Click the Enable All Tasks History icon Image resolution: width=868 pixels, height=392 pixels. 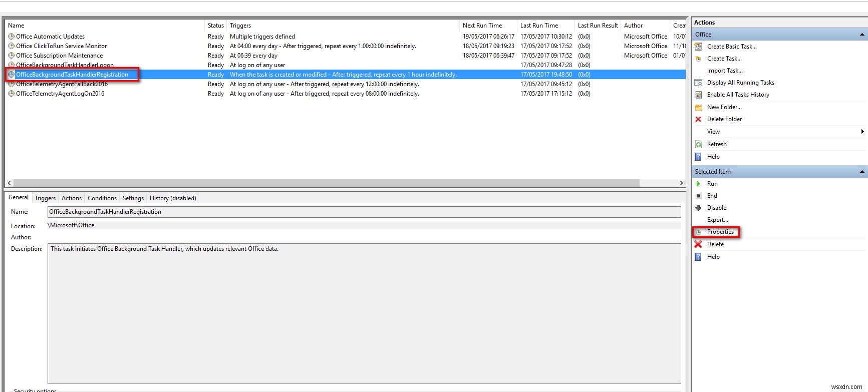pos(698,95)
